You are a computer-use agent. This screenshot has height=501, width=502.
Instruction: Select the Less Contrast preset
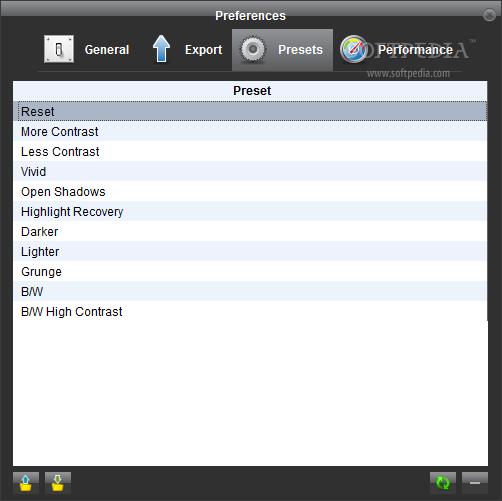coord(250,151)
